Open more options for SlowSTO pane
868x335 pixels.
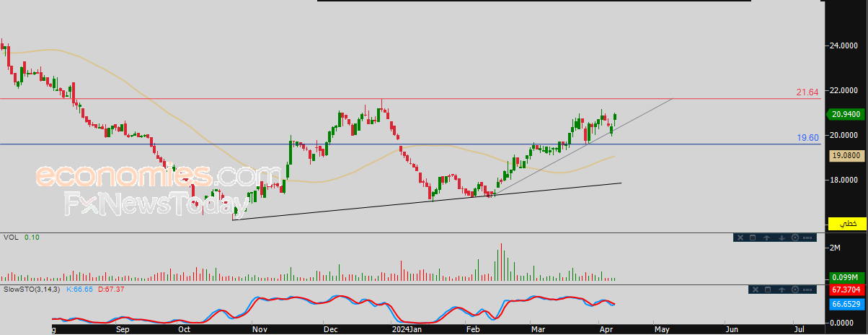click(807, 290)
